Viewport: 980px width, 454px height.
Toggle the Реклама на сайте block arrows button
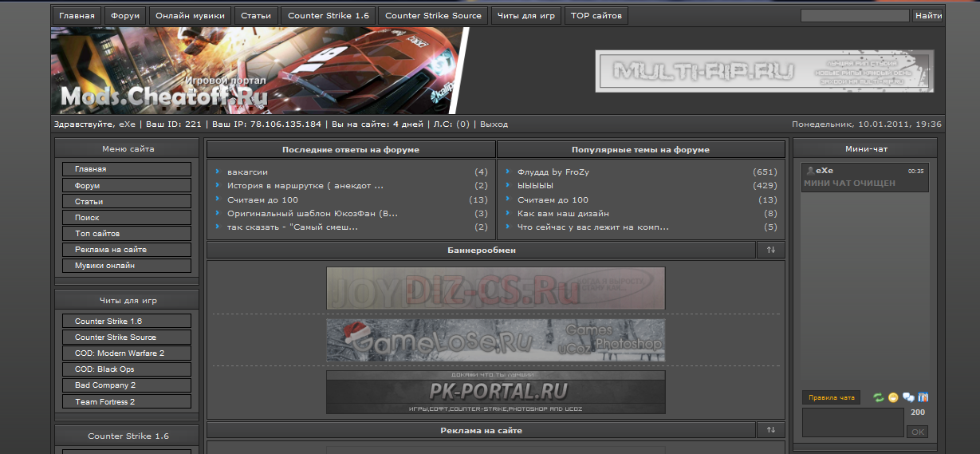tap(771, 430)
